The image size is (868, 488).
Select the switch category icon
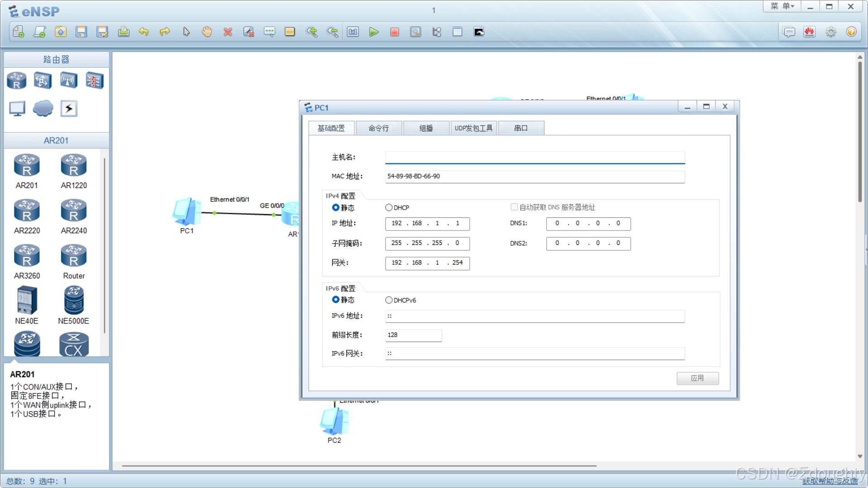coord(42,80)
